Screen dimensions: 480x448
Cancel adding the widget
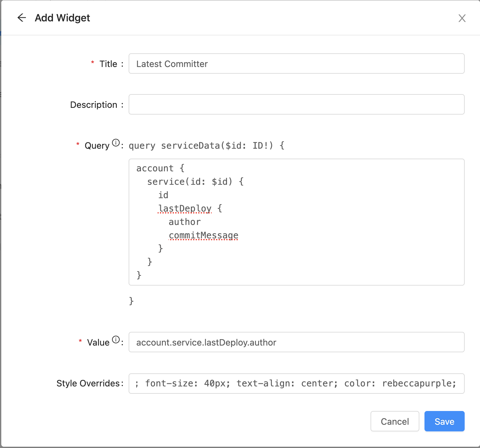click(395, 421)
